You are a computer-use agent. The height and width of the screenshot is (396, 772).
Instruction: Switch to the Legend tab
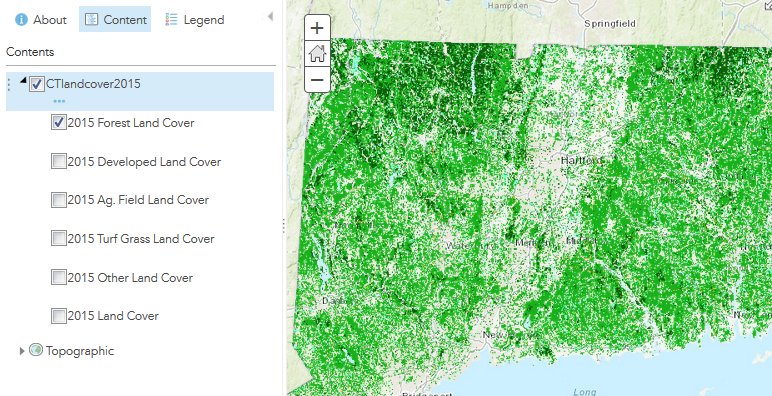195,20
